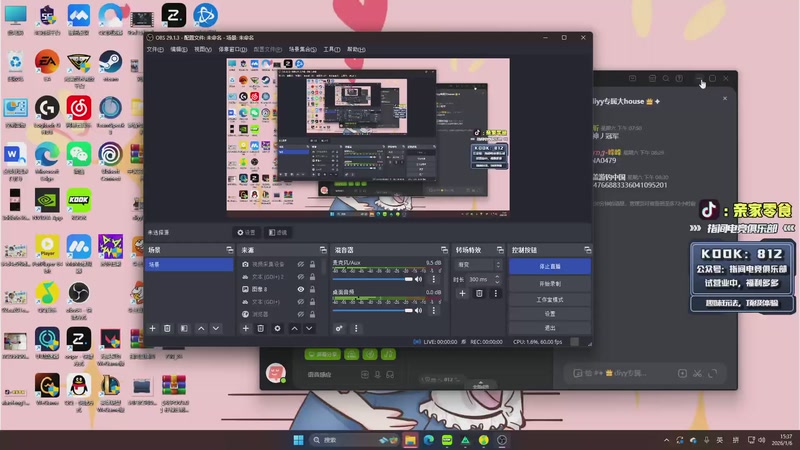Click the OBS preview canvas thumbnail
This screenshot has width=800, height=450.
tap(368, 138)
